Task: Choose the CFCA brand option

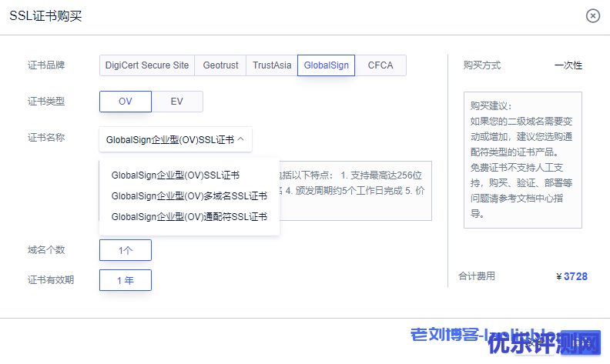Action: point(380,65)
